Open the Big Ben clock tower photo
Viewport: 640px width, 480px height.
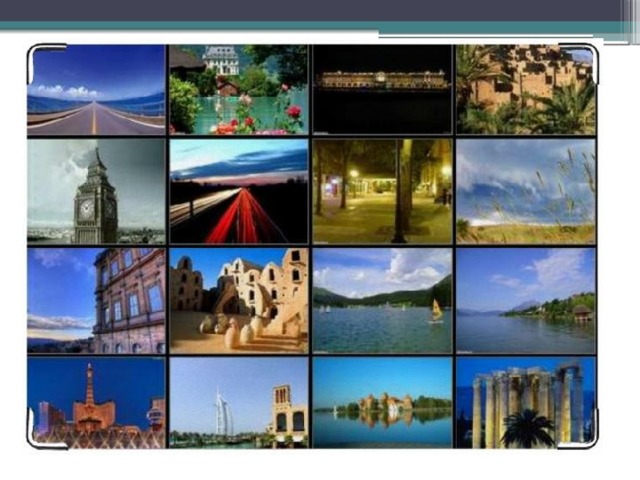[96, 191]
